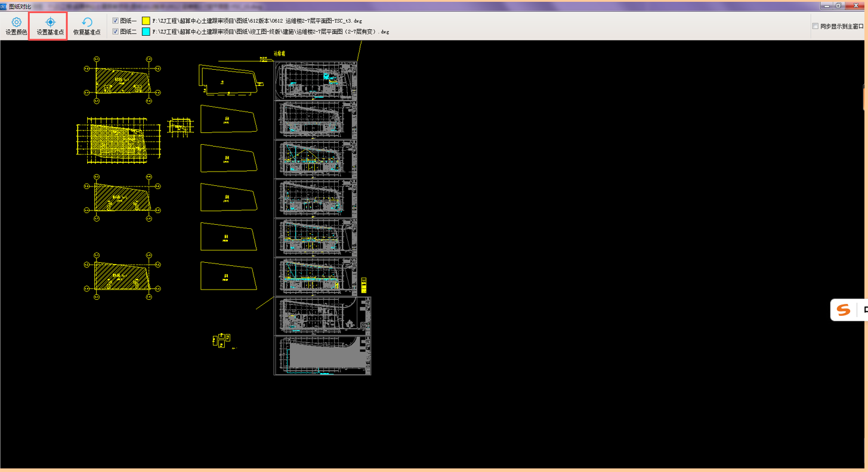Minimize the drawing comparison window
This screenshot has height=472, width=868.
tap(826, 6)
